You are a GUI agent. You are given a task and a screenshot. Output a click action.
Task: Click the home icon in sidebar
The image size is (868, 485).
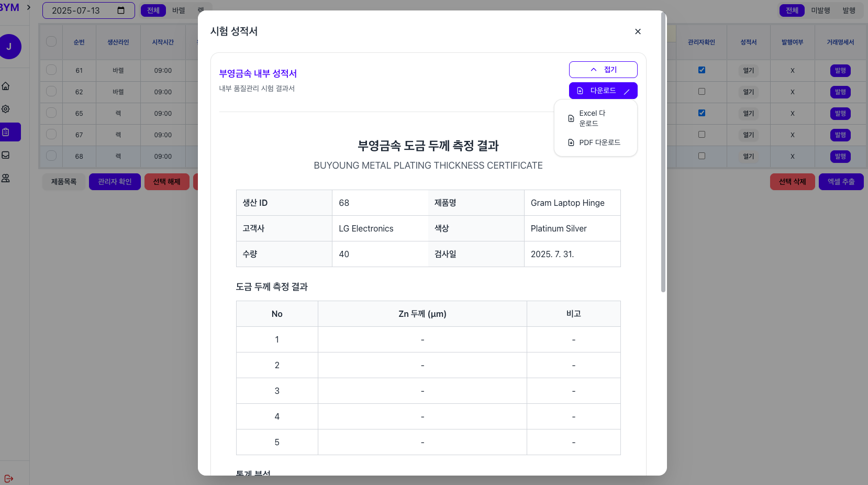point(6,86)
